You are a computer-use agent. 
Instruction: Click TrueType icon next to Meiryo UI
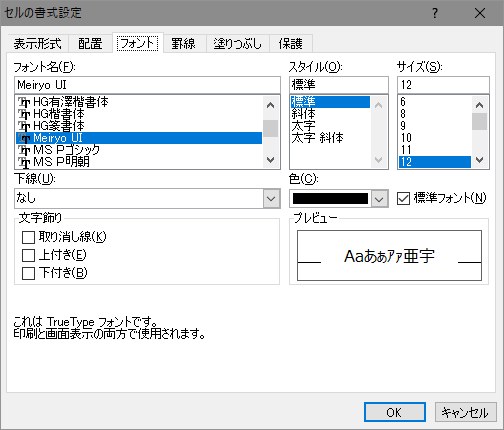point(24,138)
